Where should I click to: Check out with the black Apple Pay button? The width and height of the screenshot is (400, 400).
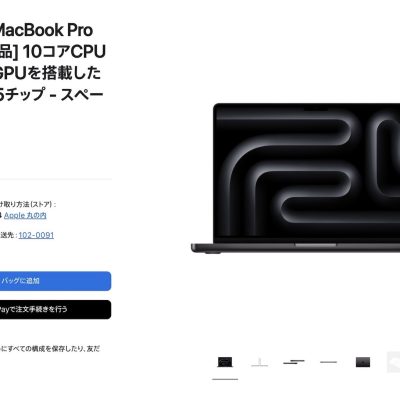[x=55, y=310]
